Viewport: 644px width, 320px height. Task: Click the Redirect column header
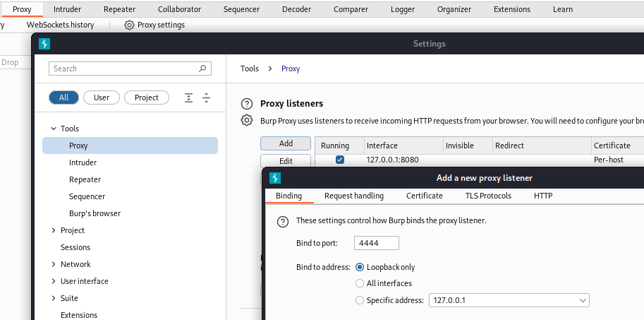(542, 146)
